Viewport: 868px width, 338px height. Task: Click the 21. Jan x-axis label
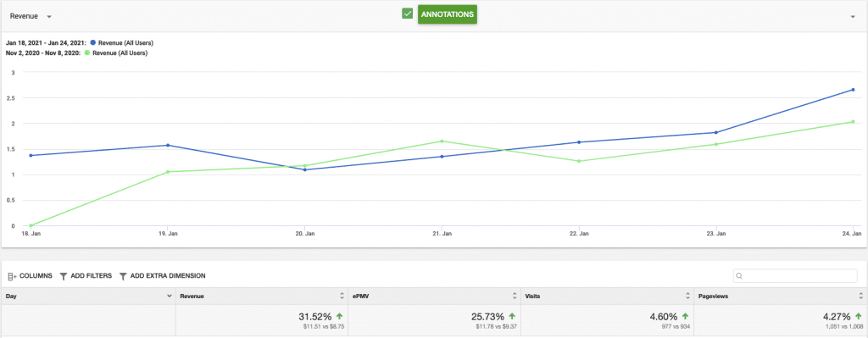[x=442, y=234]
